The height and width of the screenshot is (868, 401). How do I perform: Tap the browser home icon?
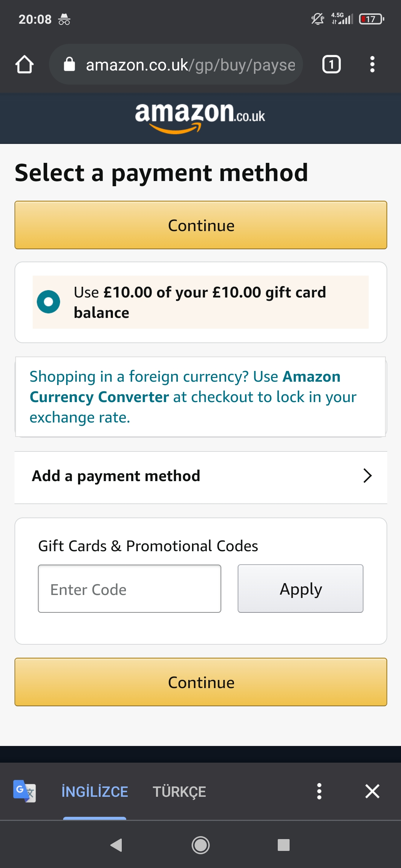[25, 65]
